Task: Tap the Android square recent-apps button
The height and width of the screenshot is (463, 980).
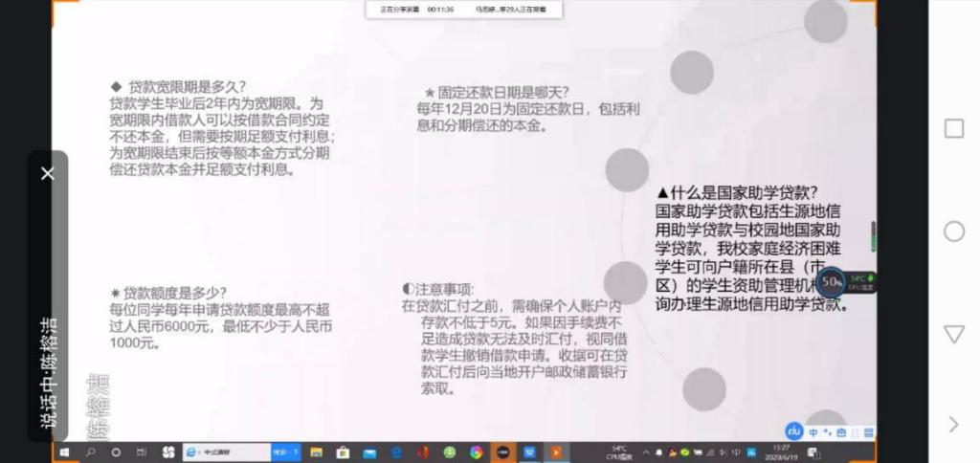Action: 954,129
